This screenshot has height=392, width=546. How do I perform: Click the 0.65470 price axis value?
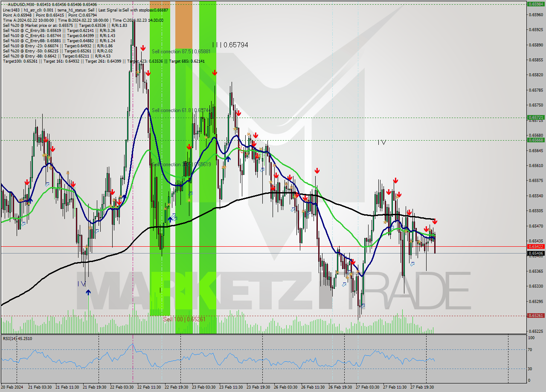point(536,226)
